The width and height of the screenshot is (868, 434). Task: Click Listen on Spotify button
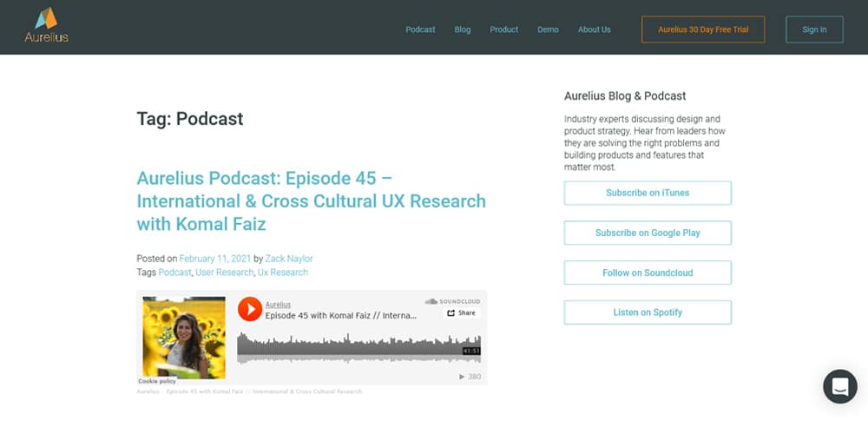(648, 312)
